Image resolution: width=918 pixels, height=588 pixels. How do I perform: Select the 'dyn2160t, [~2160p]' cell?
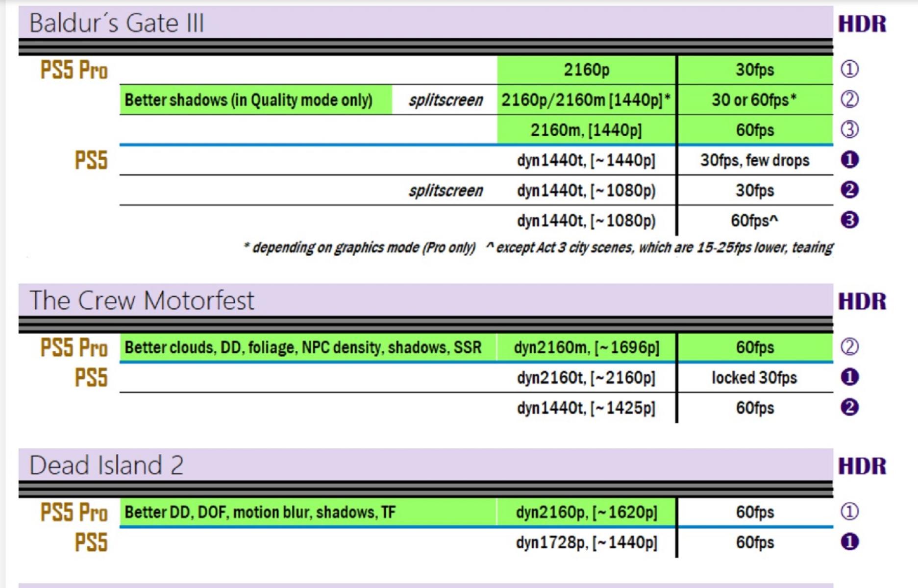[586, 378]
